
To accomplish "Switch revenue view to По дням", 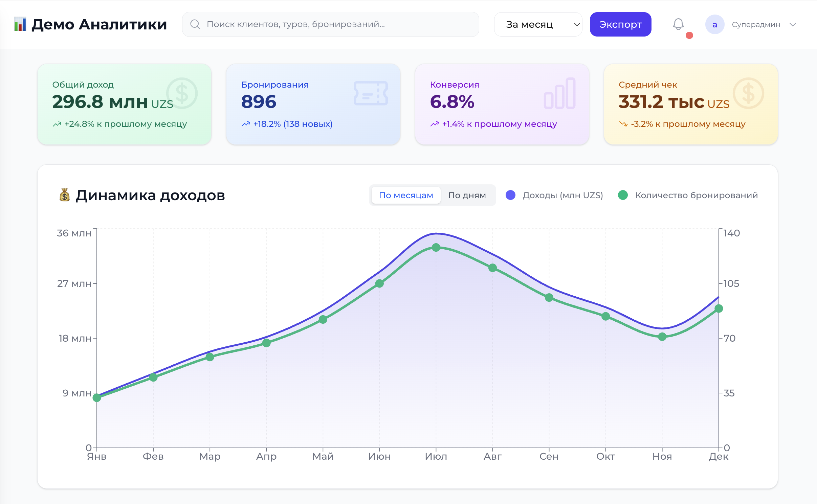I will [x=467, y=195].
